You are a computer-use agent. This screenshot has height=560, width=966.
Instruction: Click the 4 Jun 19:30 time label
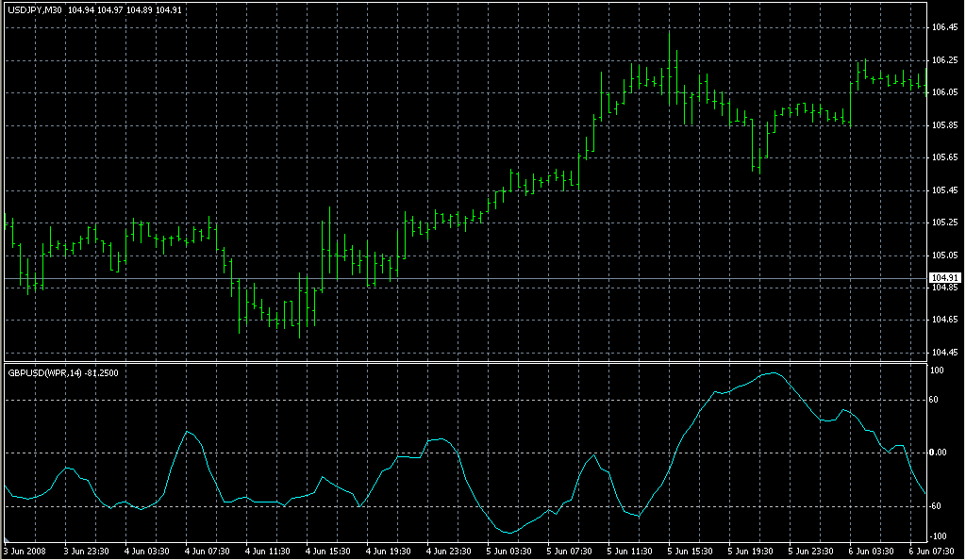[x=388, y=552]
